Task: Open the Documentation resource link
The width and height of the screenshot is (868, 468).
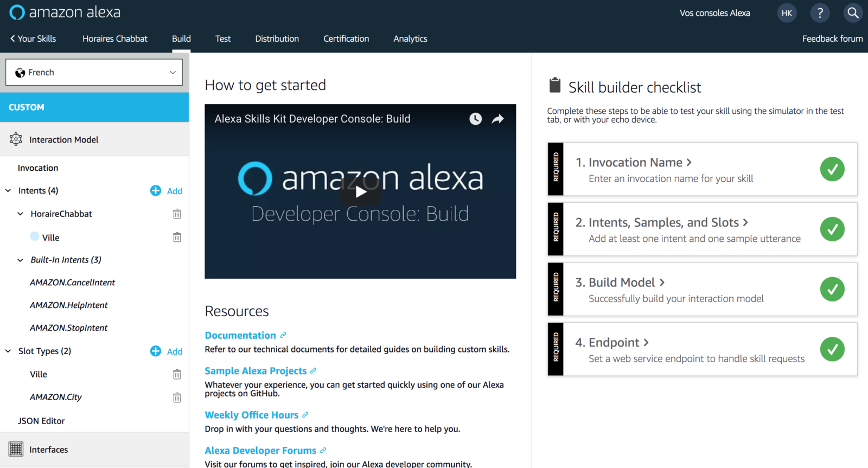Action: pyautogui.click(x=240, y=335)
